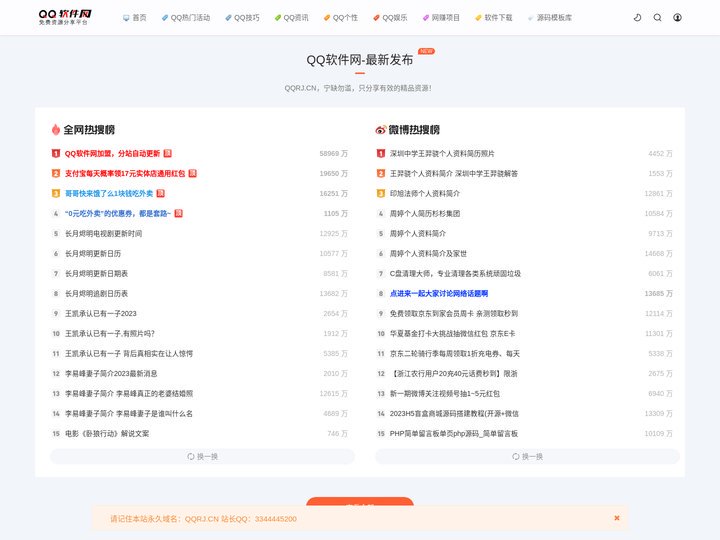Screen dimensions: 720x540
Task: Open 2023H5盲盒商城源码搭建教程 entry
Action: (454, 413)
